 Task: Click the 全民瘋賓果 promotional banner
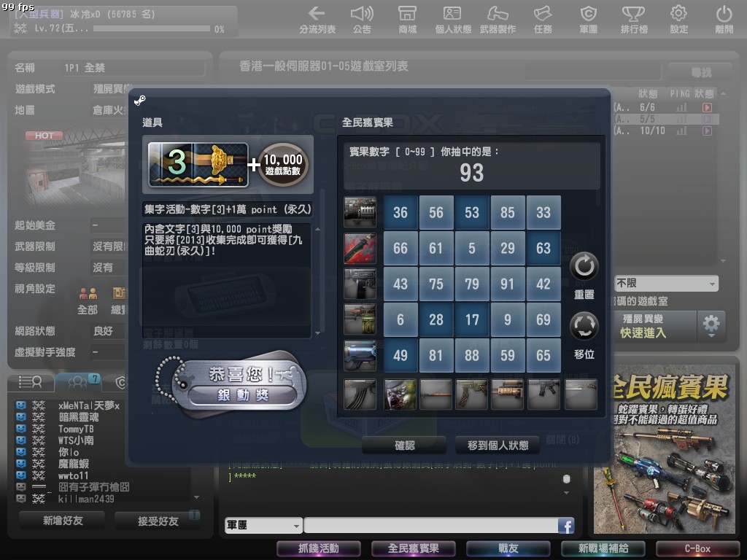click(x=664, y=449)
